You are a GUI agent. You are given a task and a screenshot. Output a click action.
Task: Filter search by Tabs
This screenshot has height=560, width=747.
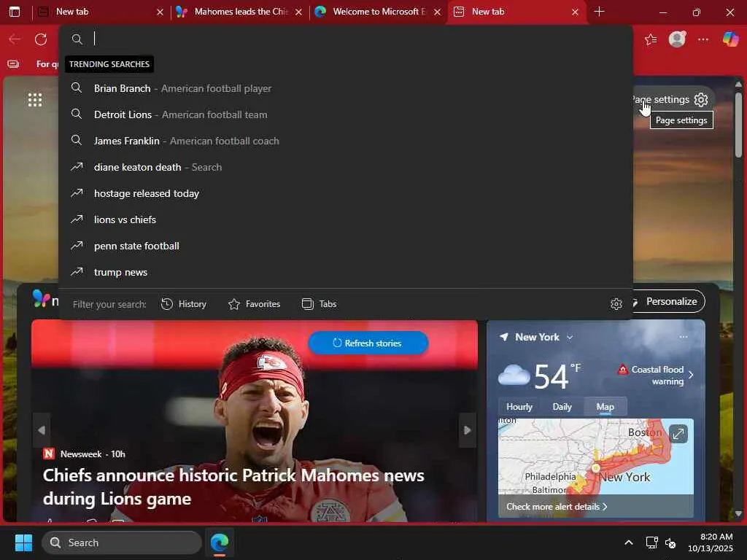pos(320,304)
